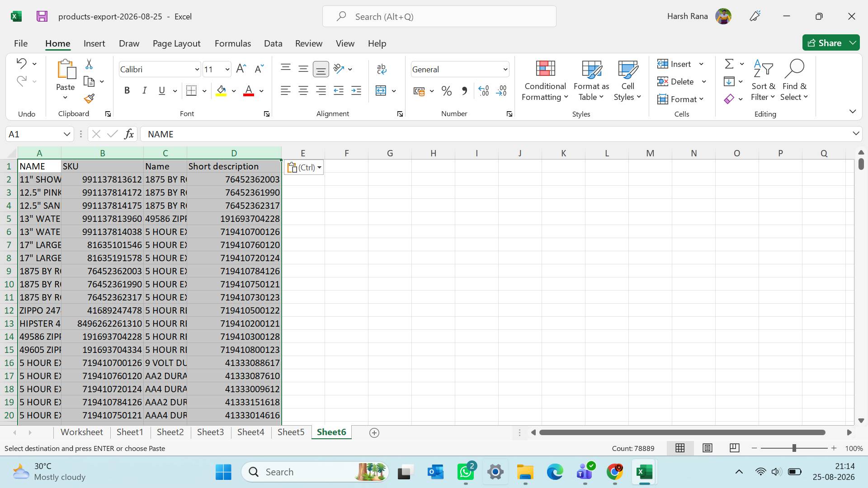Open the Calibri font name dropdown

(197, 69)
